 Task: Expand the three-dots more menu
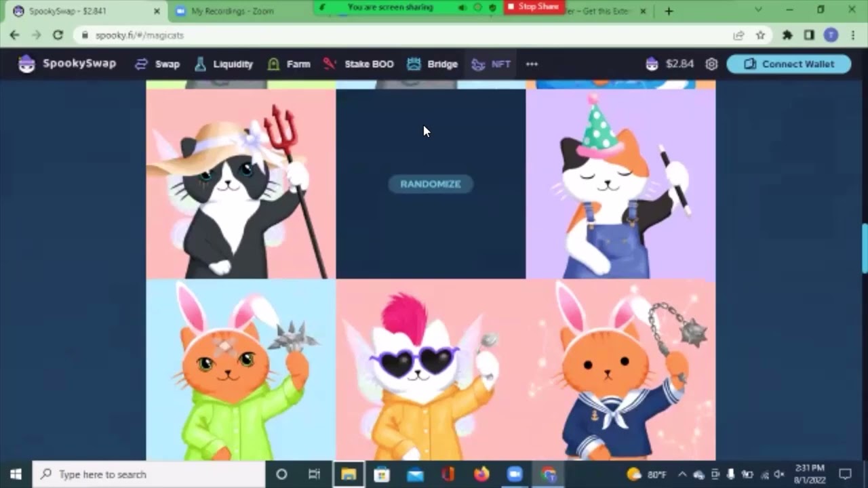coord(532,64)
